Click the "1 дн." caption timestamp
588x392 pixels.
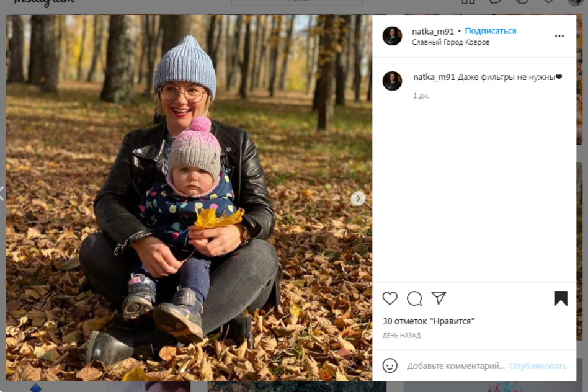[421, 96]
